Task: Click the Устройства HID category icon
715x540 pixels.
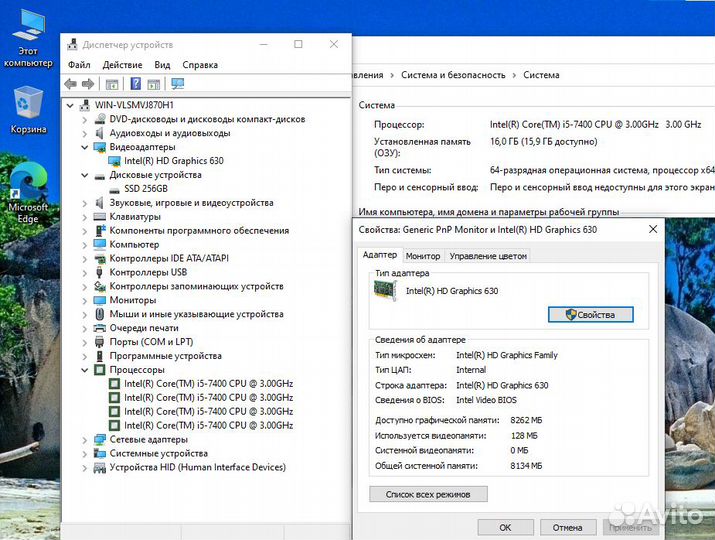Action: 99,467
